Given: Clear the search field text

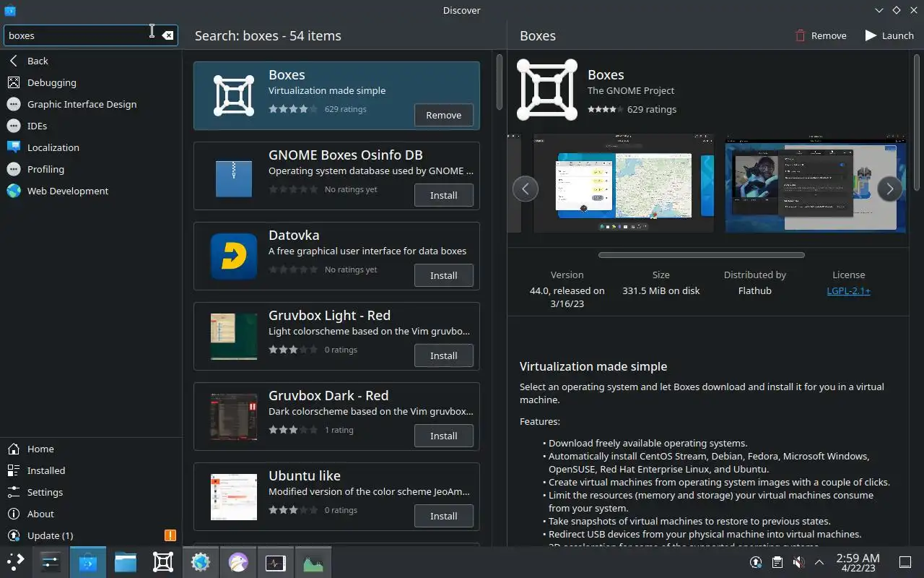Looking at the screenshot, I should pos(167,35).
